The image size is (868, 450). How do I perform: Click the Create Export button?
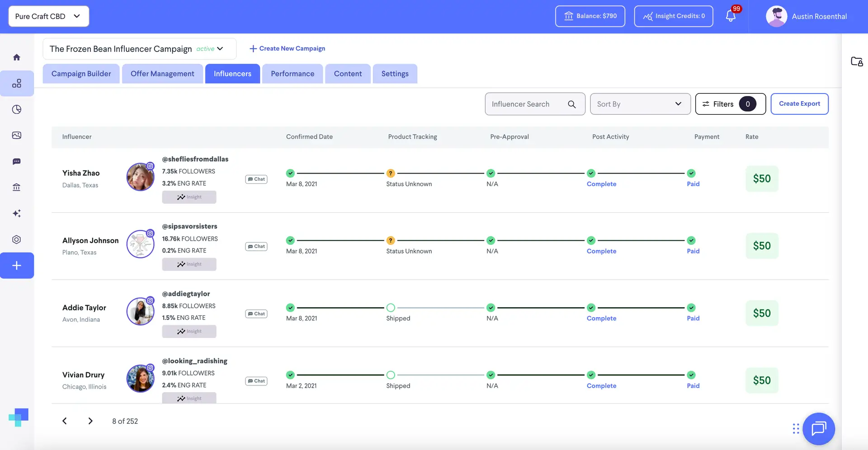click(799, 104)
